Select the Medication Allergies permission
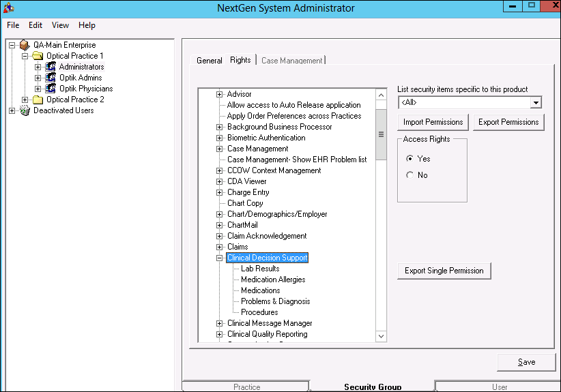The image size is (561, 392). tap(273, 280)
